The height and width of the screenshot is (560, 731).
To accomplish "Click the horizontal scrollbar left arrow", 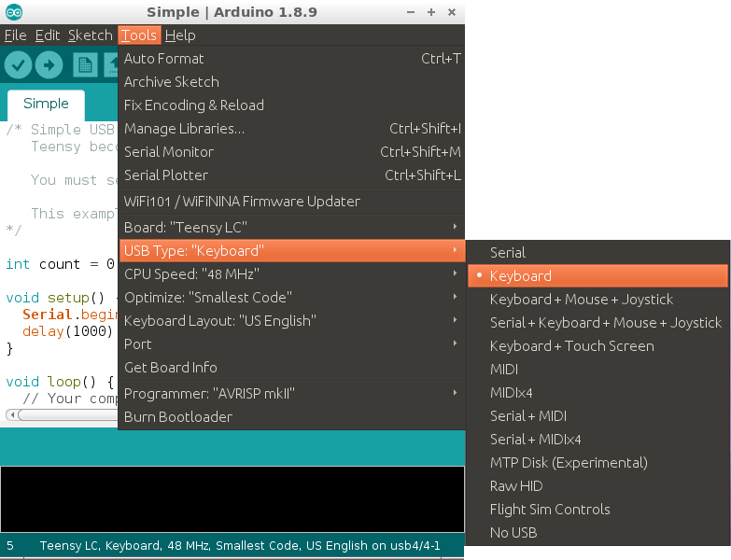I will pyautogui.click(x=12, y=414).
